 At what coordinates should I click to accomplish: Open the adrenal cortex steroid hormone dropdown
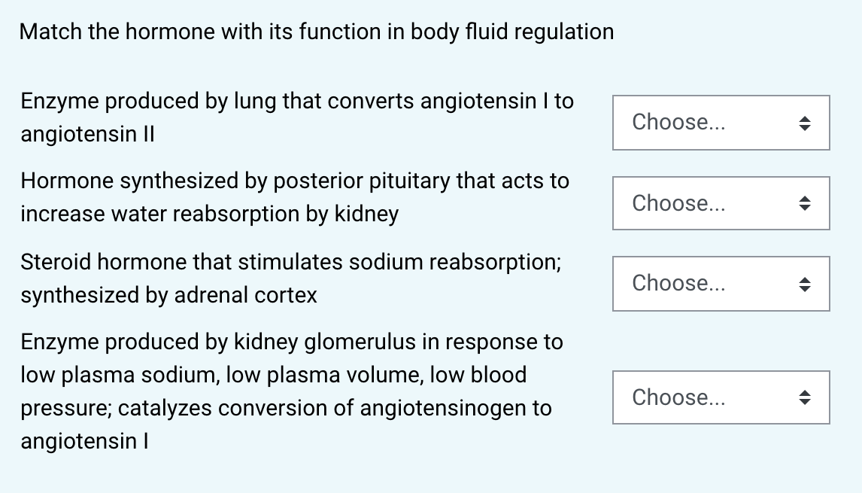(x=721, y=284)
